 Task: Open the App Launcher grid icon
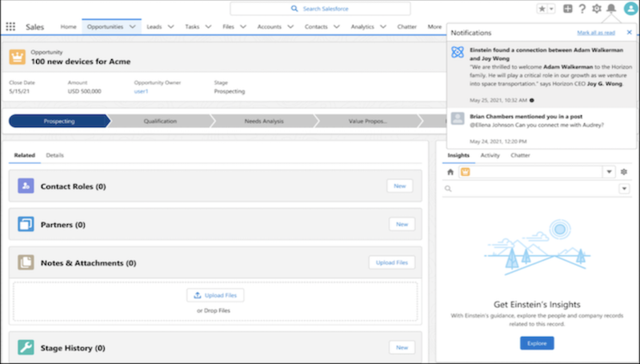(10, 27)
